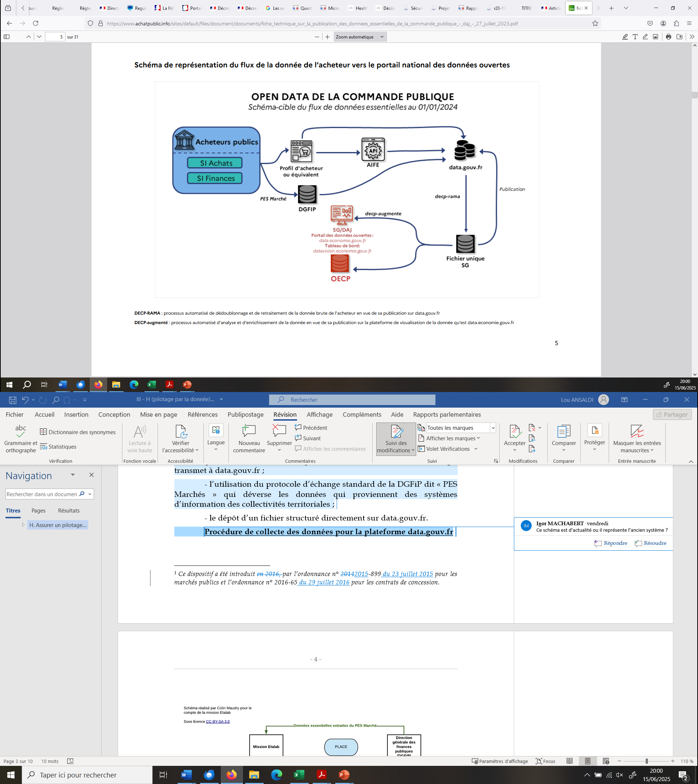
Task: Toggle the PDF viewer sidebar icon
Action: point(7,37)
